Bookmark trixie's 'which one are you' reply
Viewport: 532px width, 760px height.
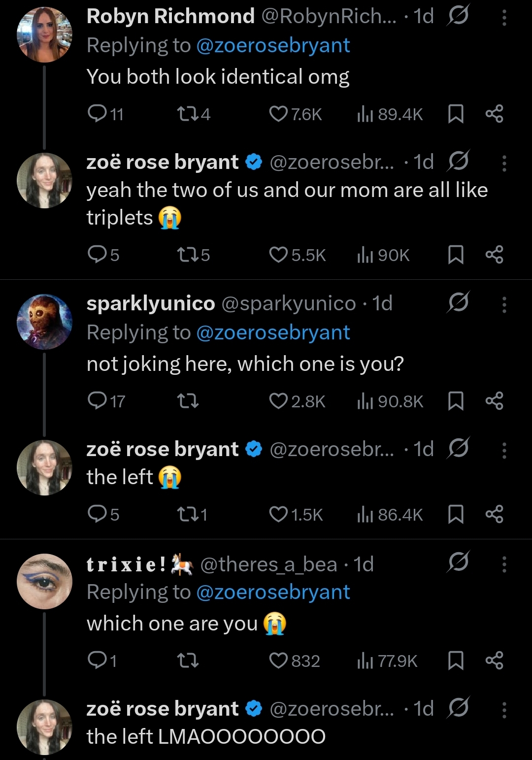click(x=456, y=661)
